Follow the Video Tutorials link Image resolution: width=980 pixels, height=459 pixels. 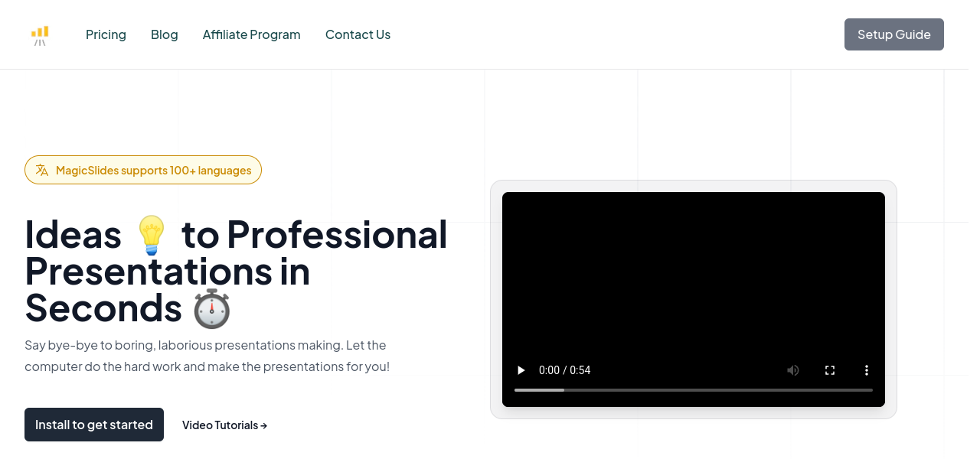[224, 425]
